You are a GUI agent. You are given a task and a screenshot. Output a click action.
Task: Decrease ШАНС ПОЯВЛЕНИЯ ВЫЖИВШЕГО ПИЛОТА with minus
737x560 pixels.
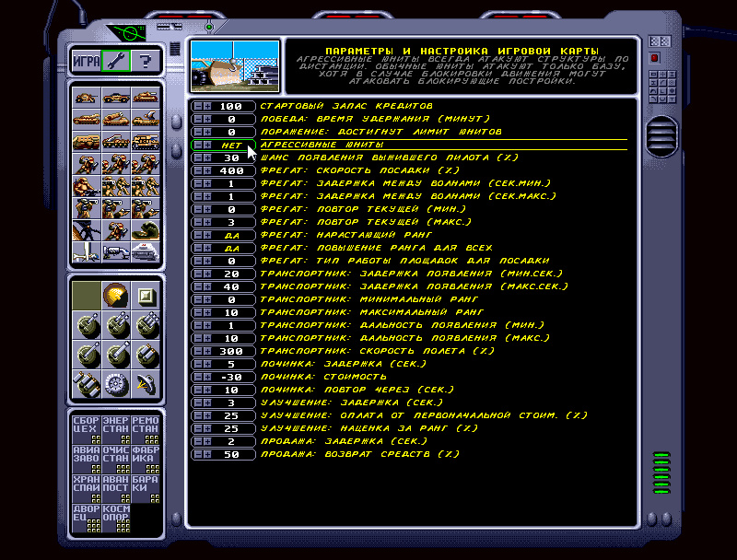[x=198, y=157]
